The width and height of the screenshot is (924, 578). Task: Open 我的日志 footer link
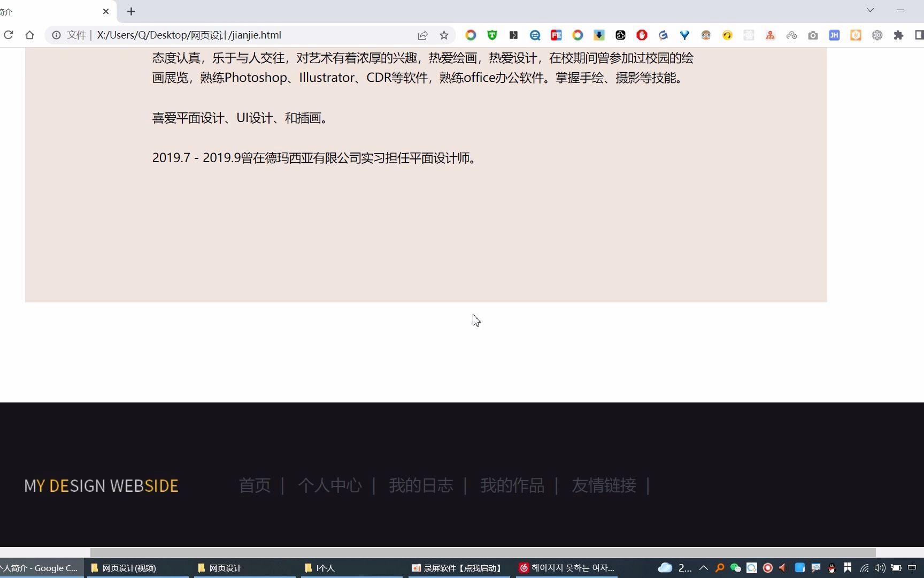[421, 485]
